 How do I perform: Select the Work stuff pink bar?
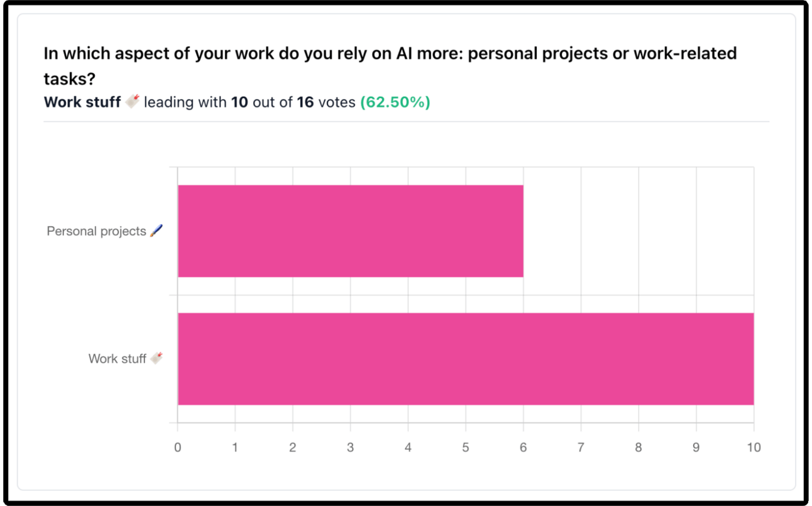466,359
